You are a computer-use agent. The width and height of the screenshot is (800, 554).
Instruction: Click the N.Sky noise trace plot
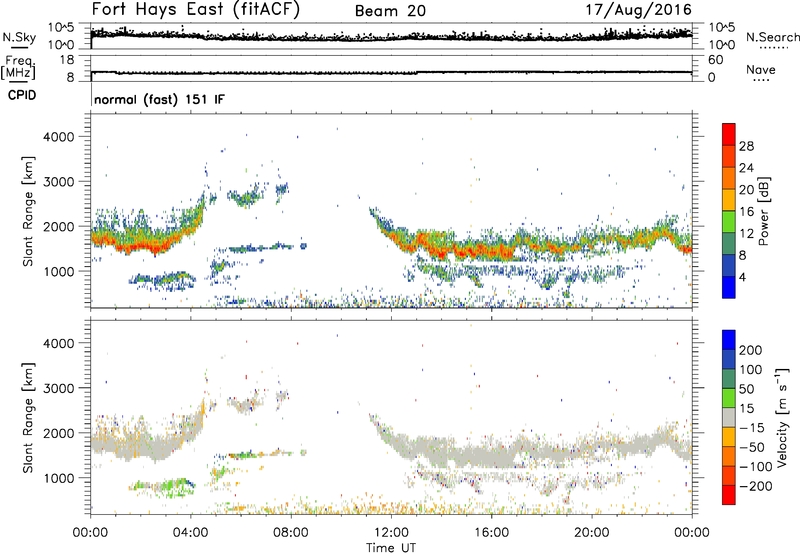(391, 36)
